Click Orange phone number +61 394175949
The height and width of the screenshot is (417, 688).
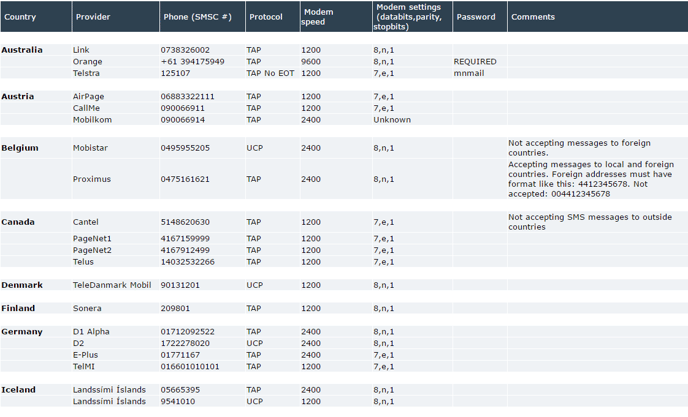[x=192, y=62]
